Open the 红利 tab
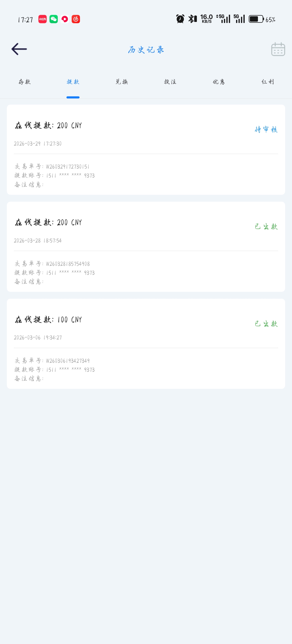 click(268, 82)
